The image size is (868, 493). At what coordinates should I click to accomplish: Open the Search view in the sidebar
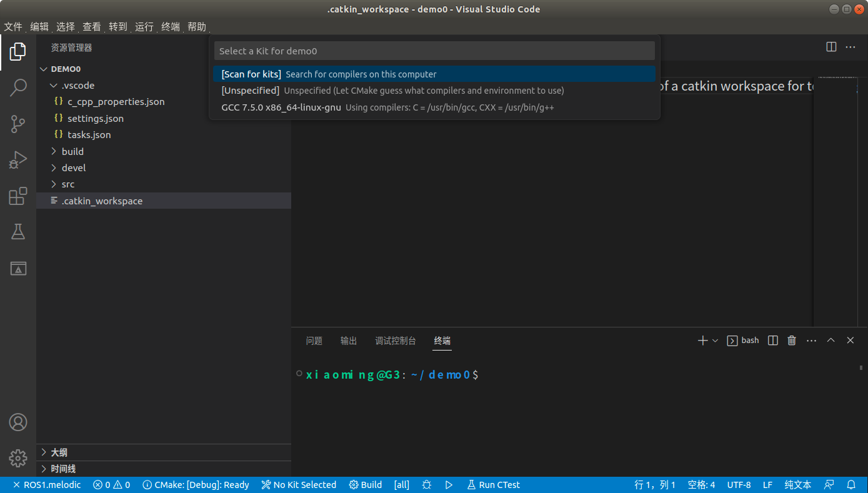click(x=18, y=87)
